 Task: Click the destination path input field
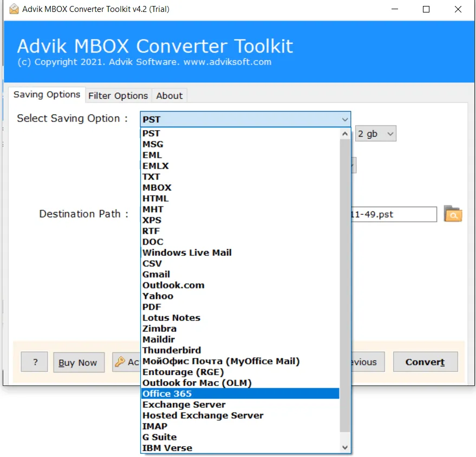pos(394,214)
